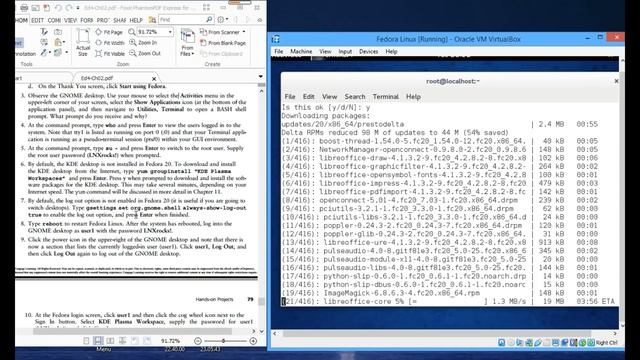This screenshot has width=640, height=360.
Task: Click From Blank Page create button
Action: click(223, 43)
